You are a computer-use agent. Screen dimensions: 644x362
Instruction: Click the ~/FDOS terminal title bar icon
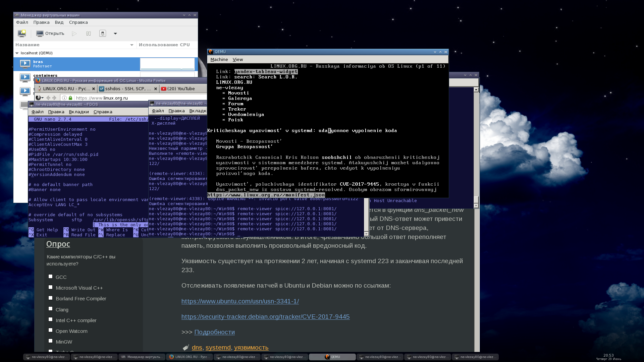click(32, 104)
